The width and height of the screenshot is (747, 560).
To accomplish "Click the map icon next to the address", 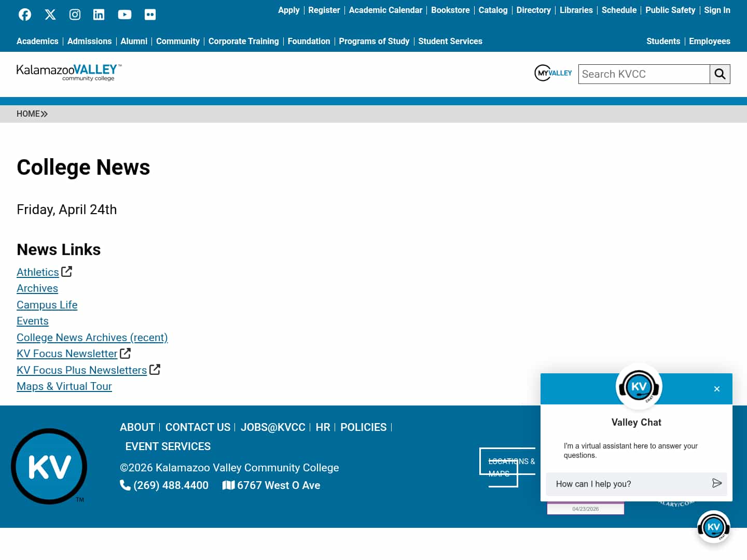I will (229, 485).
